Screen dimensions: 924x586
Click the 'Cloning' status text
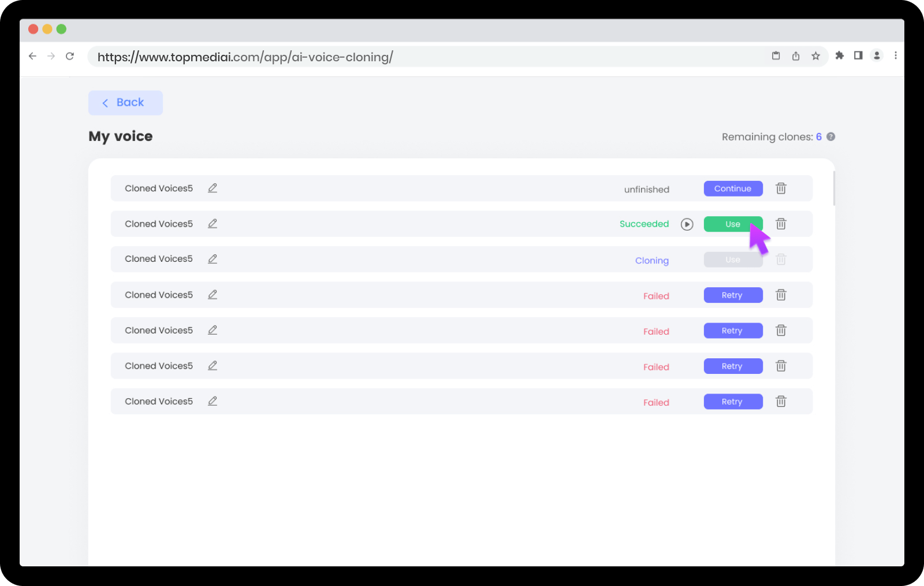tap(652, 261)
